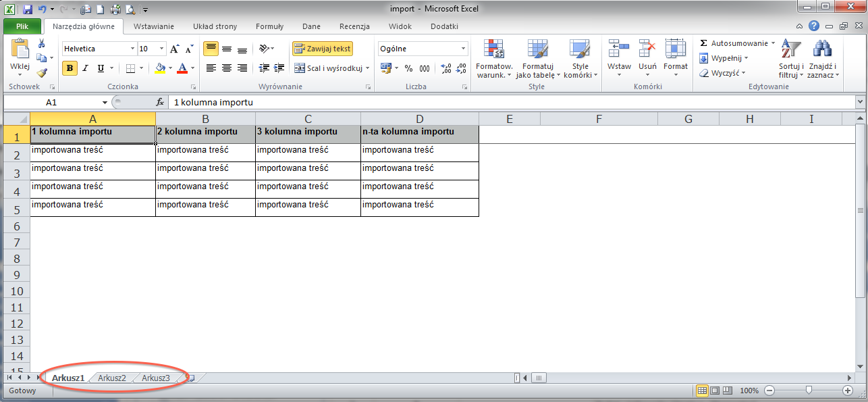868x402 pixels.
Task: Click the center text alignment icon
Action: tap(227, 68)
